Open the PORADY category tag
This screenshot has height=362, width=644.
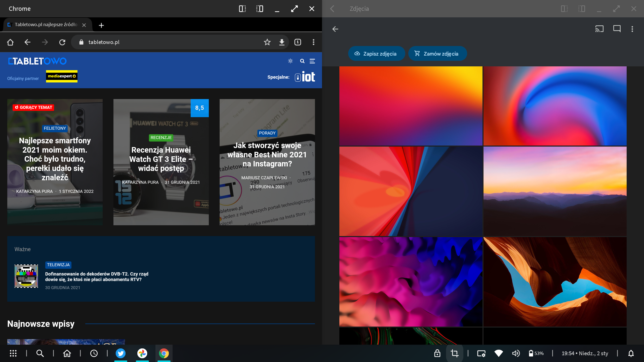(x=267, y=133)
